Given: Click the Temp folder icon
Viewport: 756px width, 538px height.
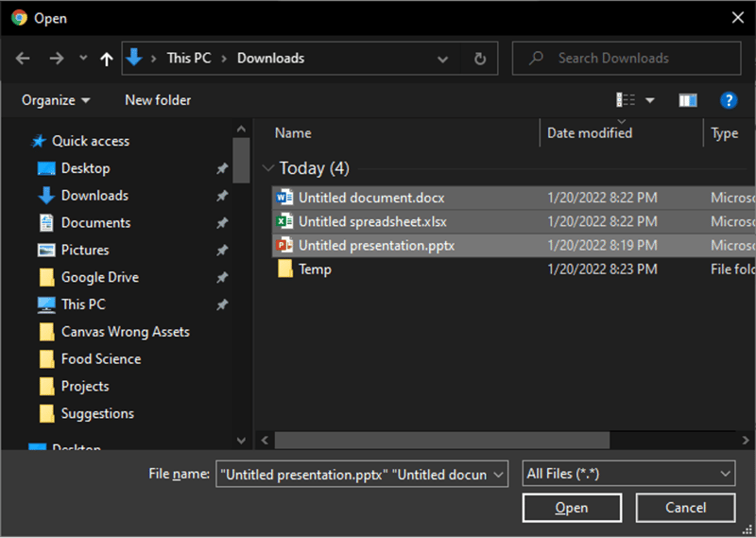Looking at the screenshot, I should tap(285, 269).
